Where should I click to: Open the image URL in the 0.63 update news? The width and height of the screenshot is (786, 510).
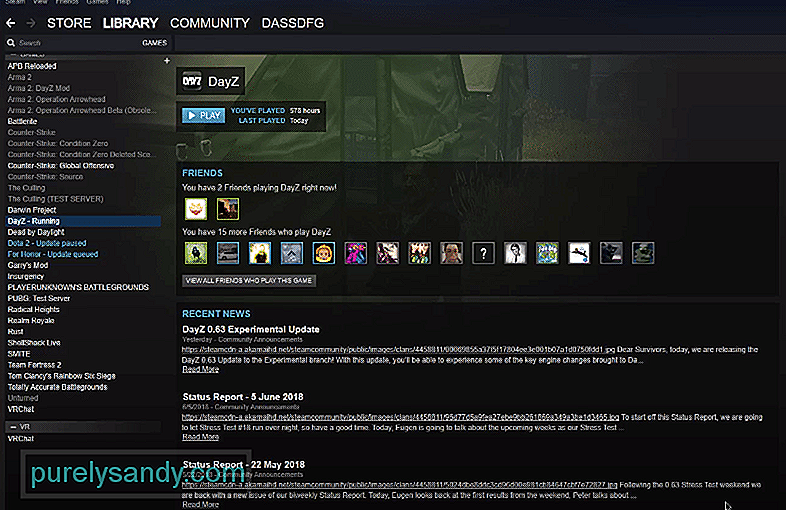pos(399,350)
